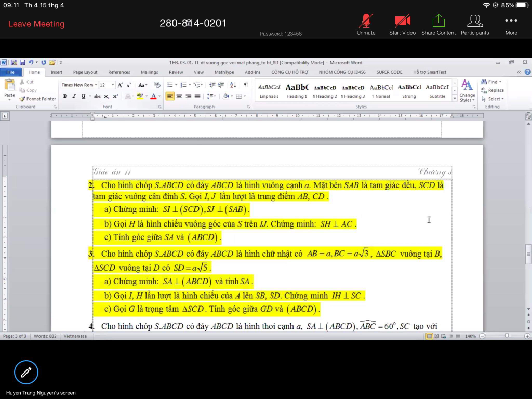This screenshot has width=532, height=399.
Task: Select Format Painter
Action: [37, 99]
